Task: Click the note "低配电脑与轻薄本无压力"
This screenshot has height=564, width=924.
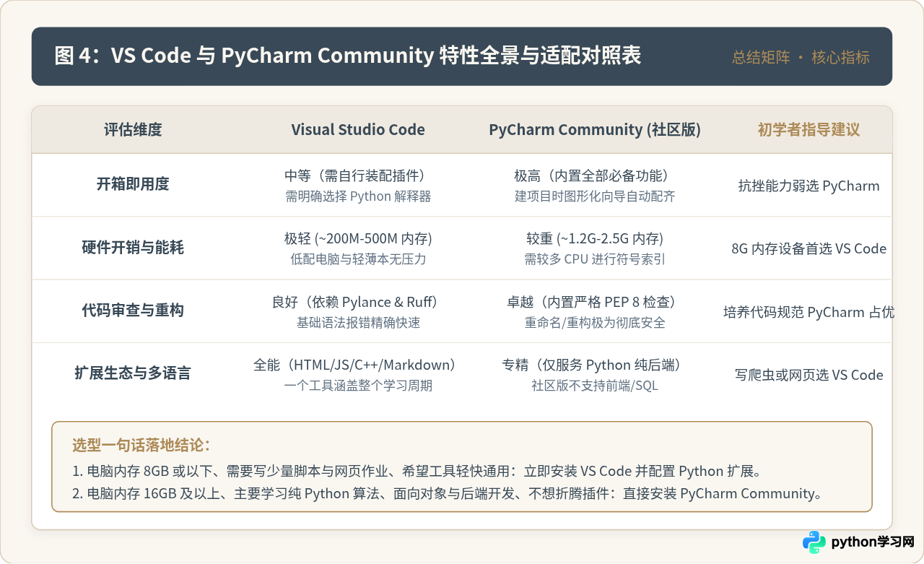Action: click(x=358, y=259)
